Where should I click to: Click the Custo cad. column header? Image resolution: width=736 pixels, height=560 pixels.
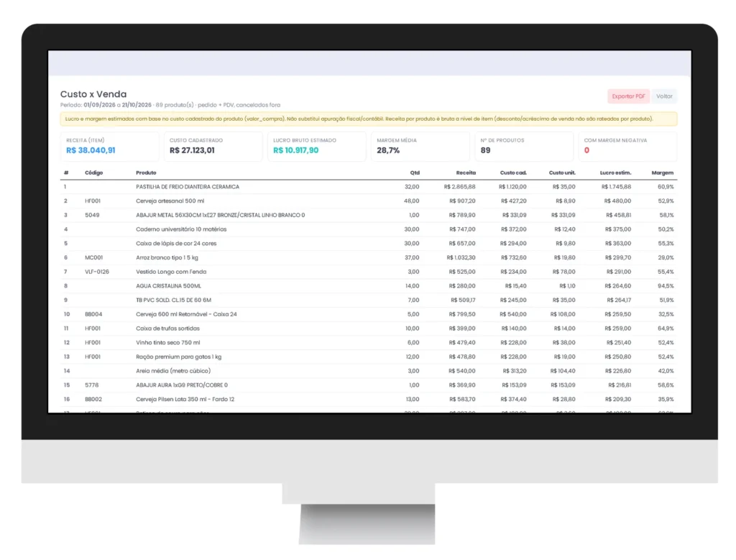coord(513,173)
